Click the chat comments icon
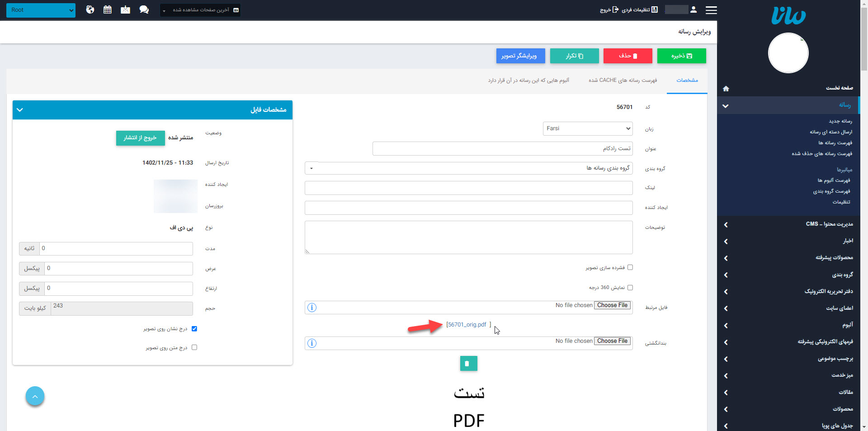The width and height of the screenshot is (868, 431). pos(144,9)
